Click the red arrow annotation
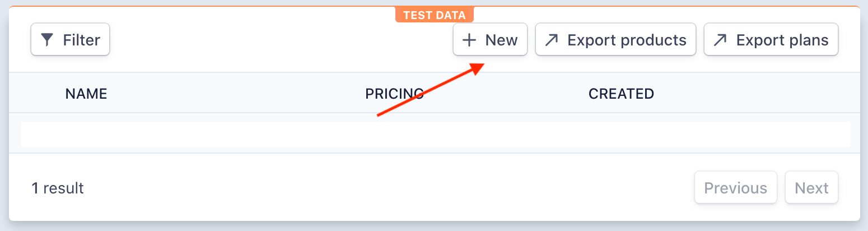 (x=430, y=90)
